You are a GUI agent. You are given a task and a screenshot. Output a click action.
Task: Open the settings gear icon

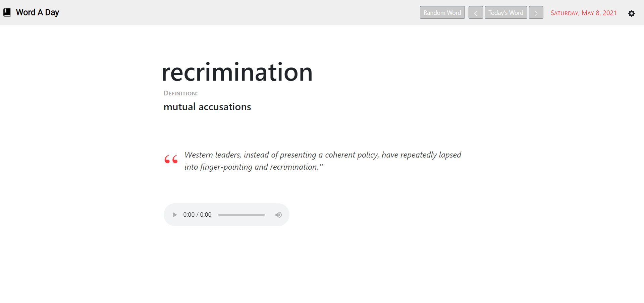tap(631, 13)
